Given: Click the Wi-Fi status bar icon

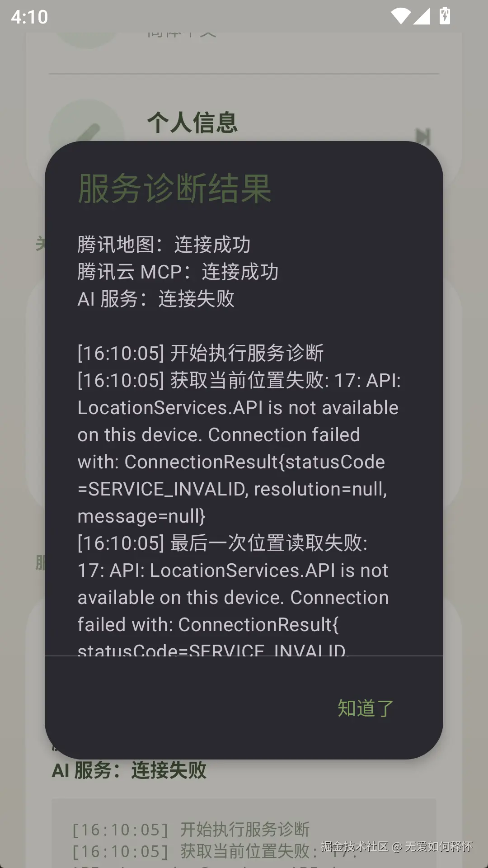Looking at the screenshot, I should (400, 17).
